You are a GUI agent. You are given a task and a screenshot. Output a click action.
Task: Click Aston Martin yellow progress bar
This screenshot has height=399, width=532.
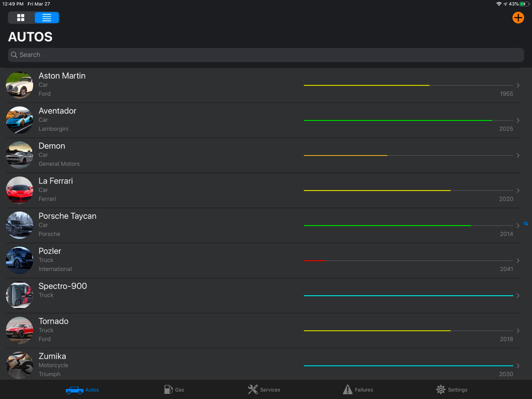tap(367, 85)
